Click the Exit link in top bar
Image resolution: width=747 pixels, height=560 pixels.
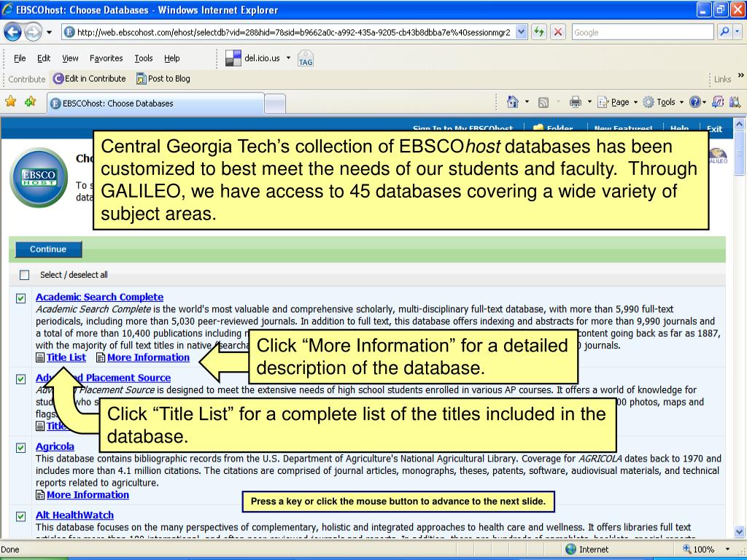pyautogui.click(x=714, y=128)
